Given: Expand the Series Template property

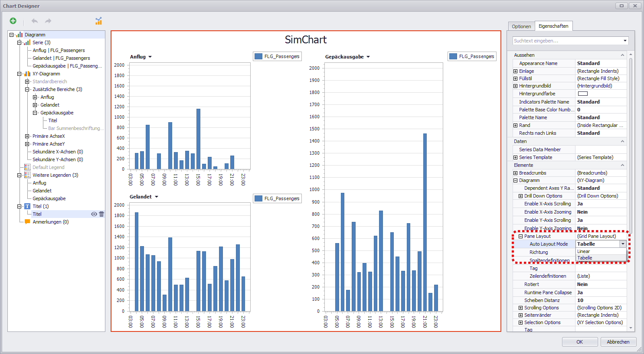Looking at the screenshot, I should [515, 157].
